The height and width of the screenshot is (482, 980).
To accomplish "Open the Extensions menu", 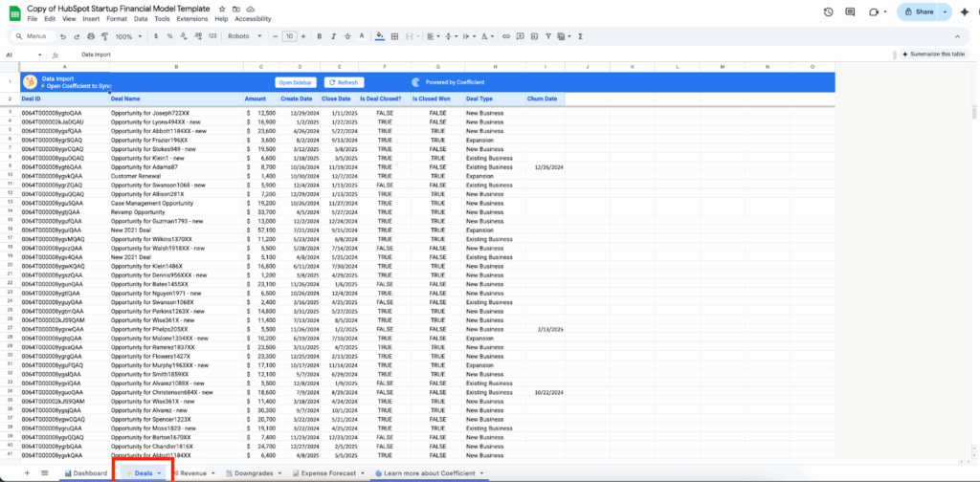I will (191, 18).
